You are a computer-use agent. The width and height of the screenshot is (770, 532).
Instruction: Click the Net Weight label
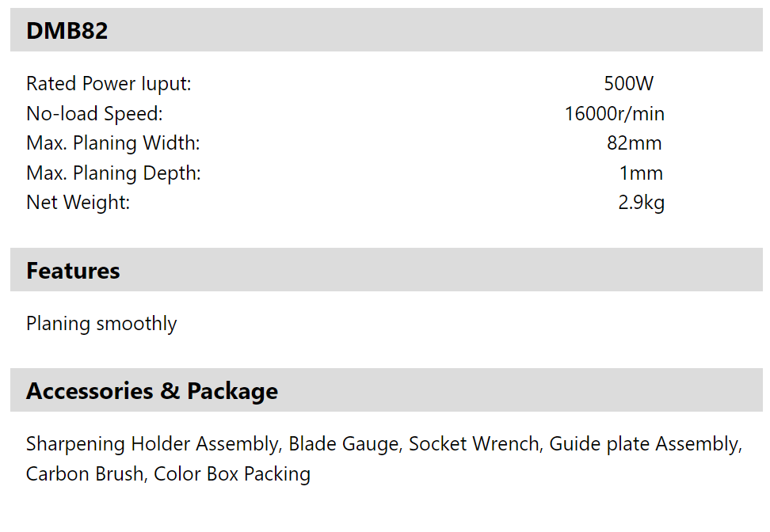click(78, 202)
